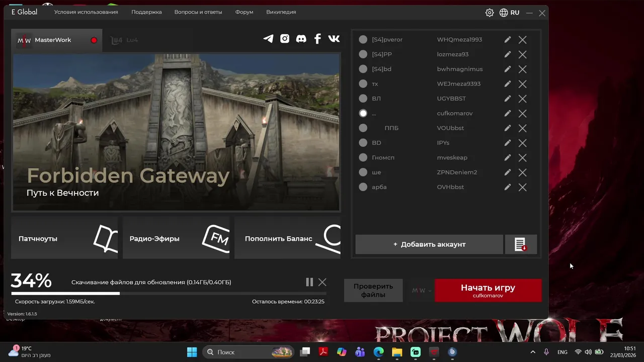Select the ВЛ account radio button
This screenshot has width=644, height=362.
coord(363,99)
